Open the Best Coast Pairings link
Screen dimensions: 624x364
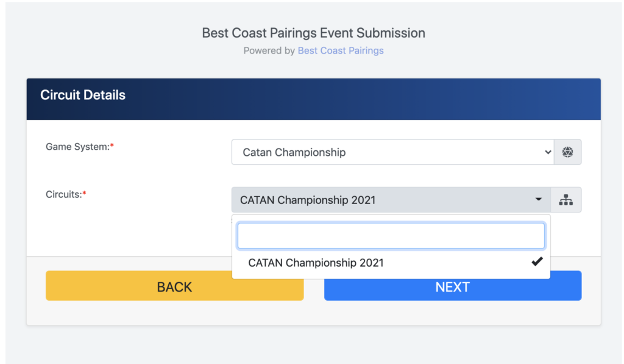(341, 51)
